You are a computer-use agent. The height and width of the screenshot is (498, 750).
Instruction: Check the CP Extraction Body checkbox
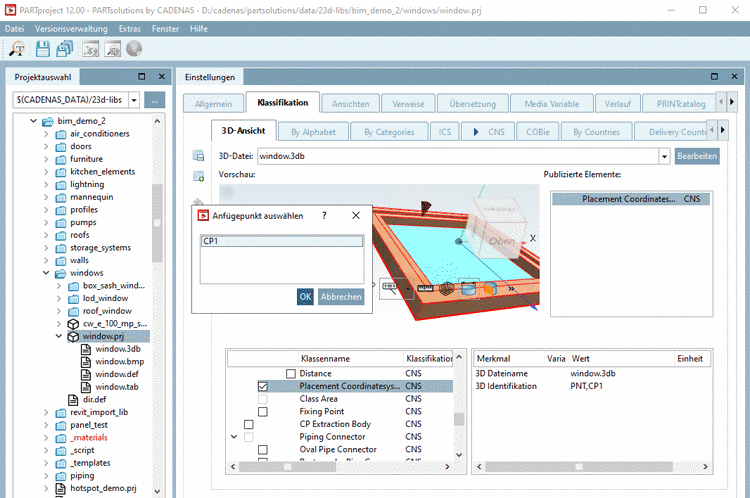[x=249, y=424]
